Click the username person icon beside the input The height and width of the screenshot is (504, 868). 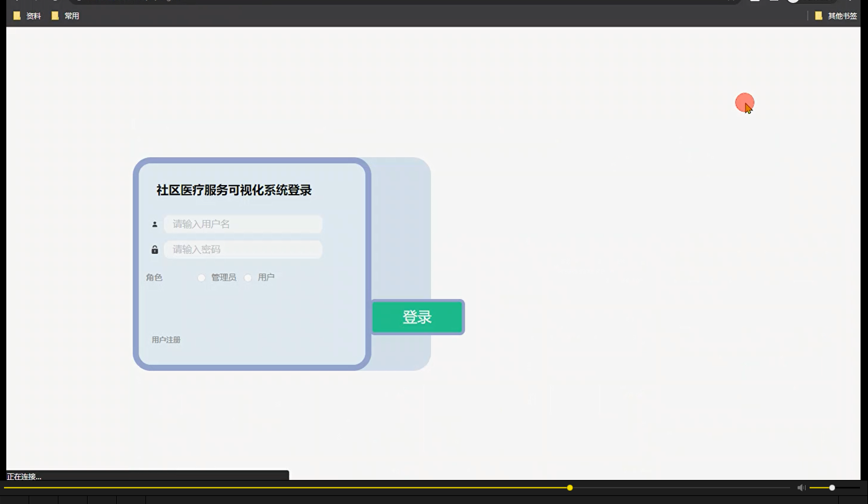click(155, 224)
